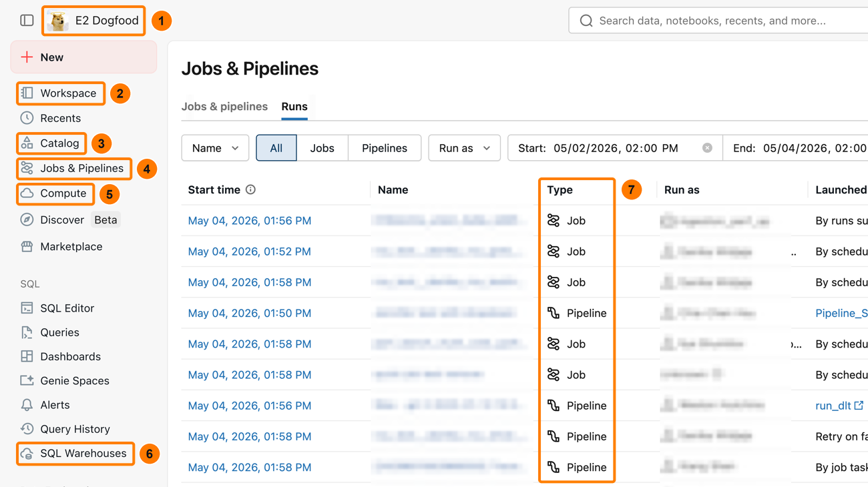Image resolution: width=868 pixels, height=487 pixels.
Task: Click the Discover compass icon
Action: point(27,219)
